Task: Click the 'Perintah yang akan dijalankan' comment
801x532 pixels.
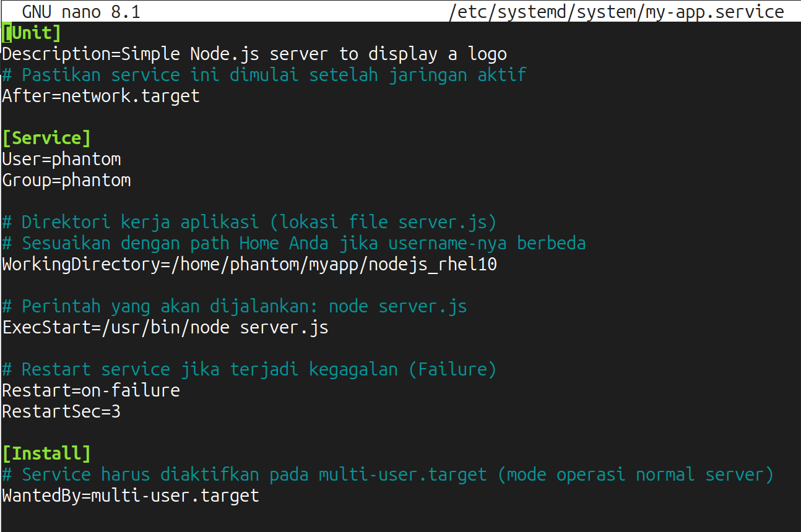Action: [235, 306]
